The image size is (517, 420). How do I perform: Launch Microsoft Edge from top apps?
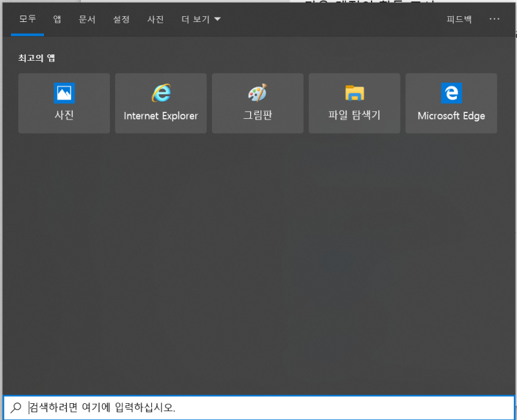pyautogui.click(x=451, y=103)
